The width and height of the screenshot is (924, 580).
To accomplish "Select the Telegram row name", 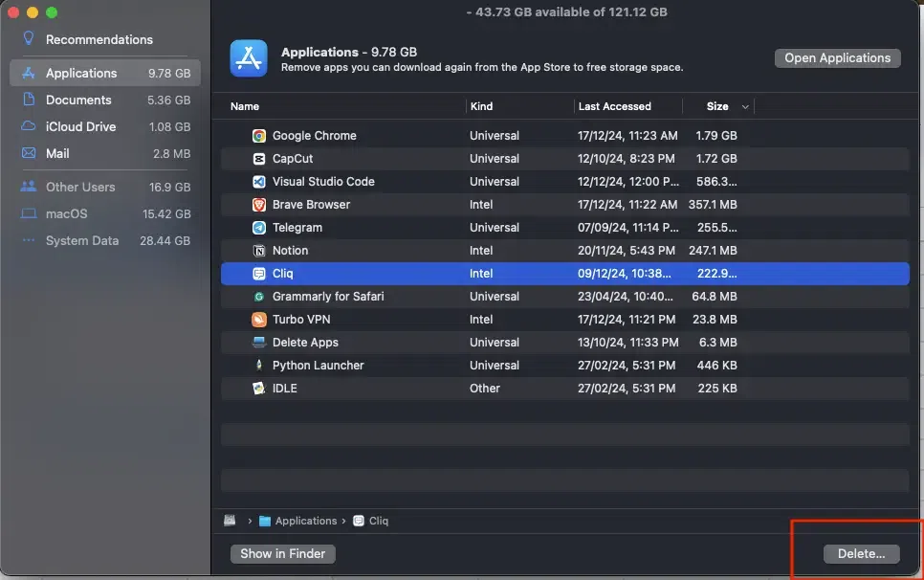I will [x=297, y=228].
